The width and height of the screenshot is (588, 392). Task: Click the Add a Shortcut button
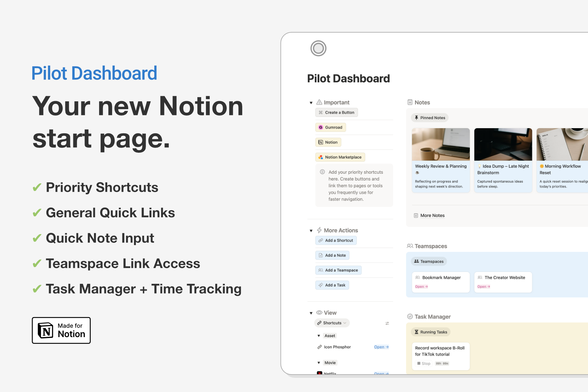pyautogui.click(x=336, y=241)
